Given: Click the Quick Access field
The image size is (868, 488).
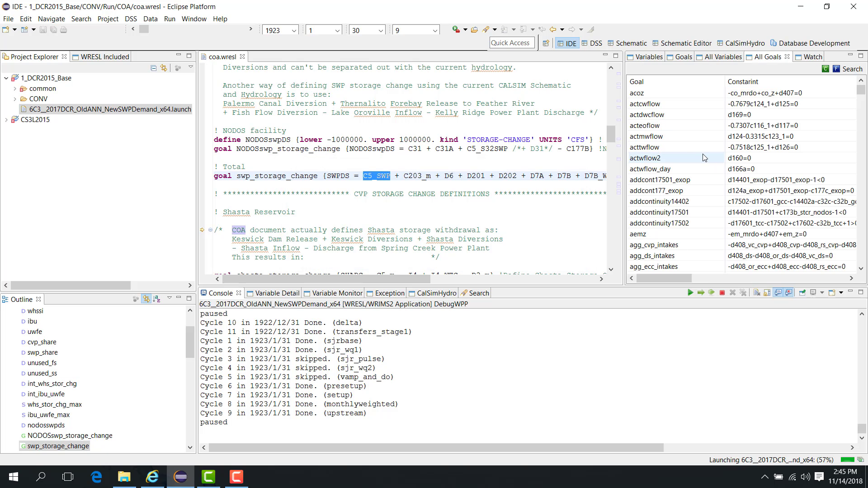Looking at the screenshot, I should point(512,43).
